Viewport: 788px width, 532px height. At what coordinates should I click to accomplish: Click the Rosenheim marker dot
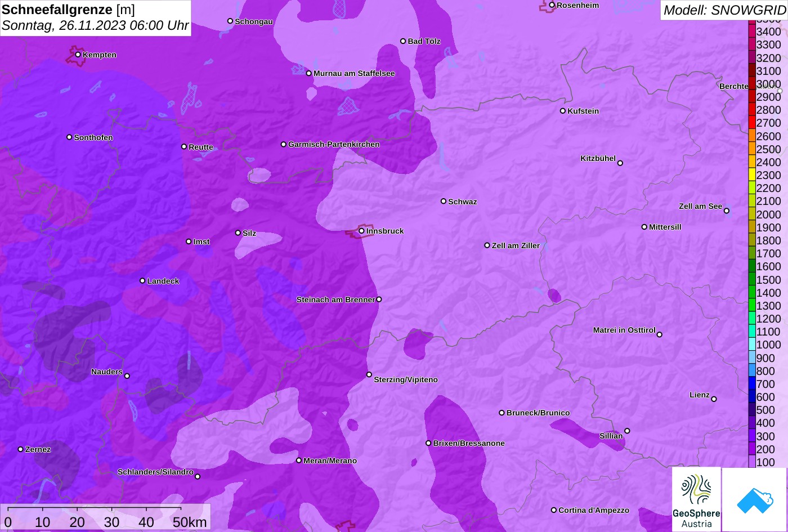click(x=552, y=5)
